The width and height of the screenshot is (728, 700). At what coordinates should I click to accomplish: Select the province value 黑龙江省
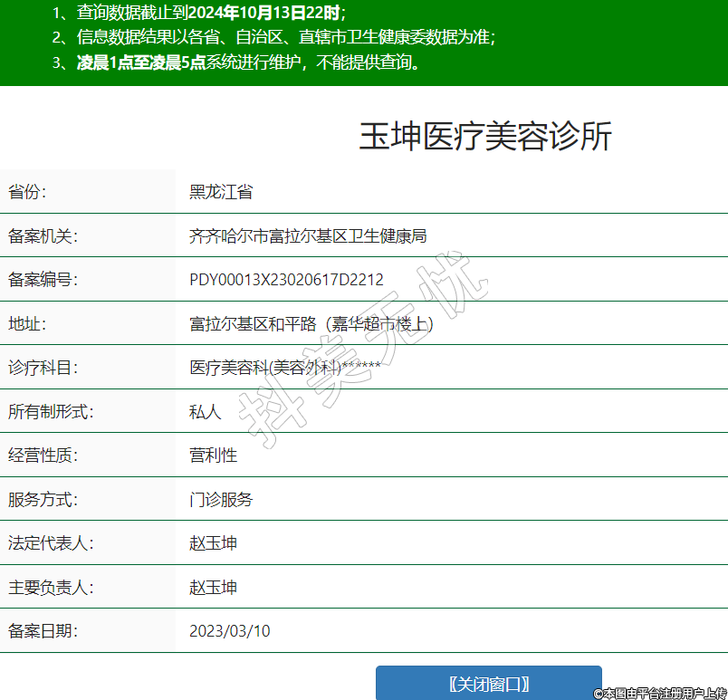[221, 192]
